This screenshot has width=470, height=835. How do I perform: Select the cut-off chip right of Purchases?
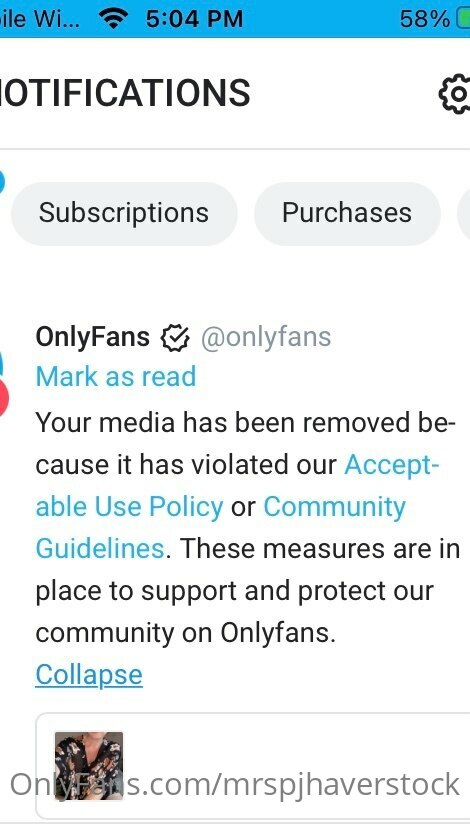(x=464, y=213)
